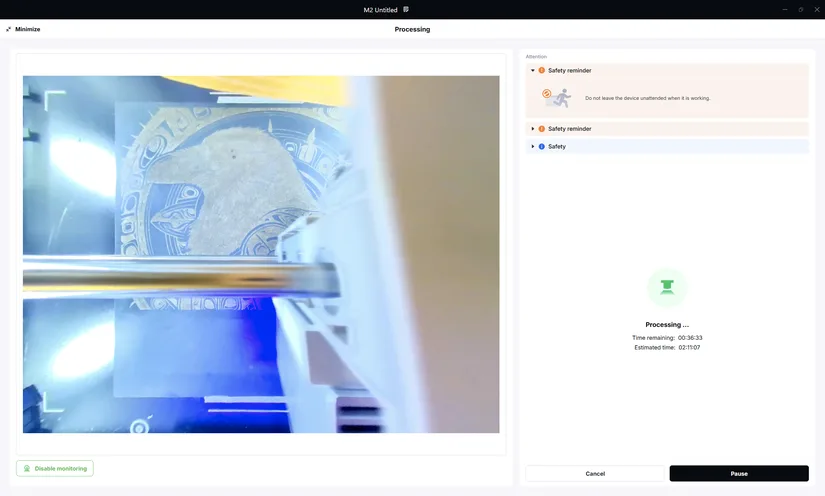Viewport: 825px width, 496px height.
Task: Click the orange warning icon of first Safety reminder
Action: 541,70
